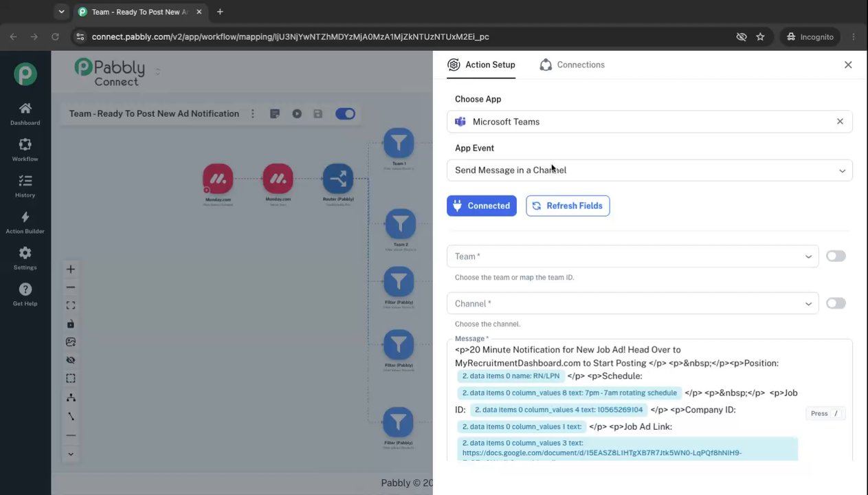The height and width of the screenshot is (495, 868).
Task: Select the dashed selection box tool
Action: point(71,378)
